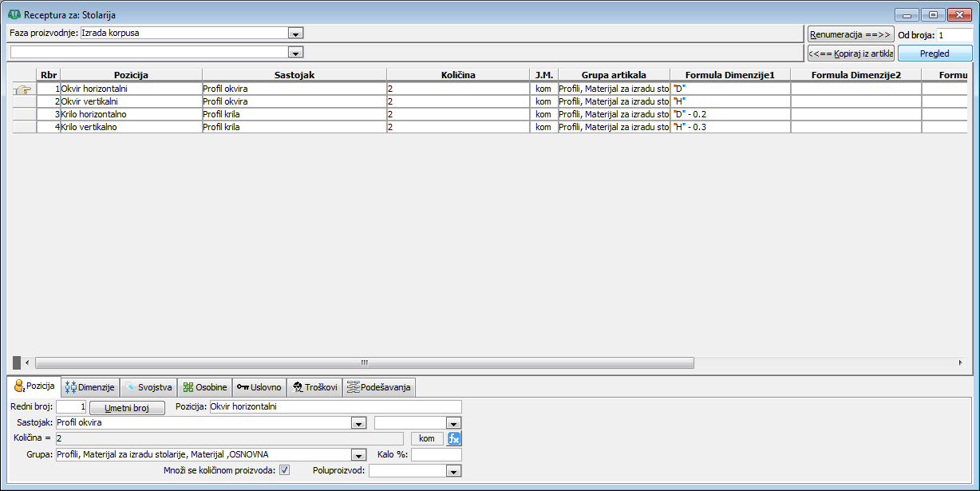Click the Dimenzije tab icon

pos(70,388)
